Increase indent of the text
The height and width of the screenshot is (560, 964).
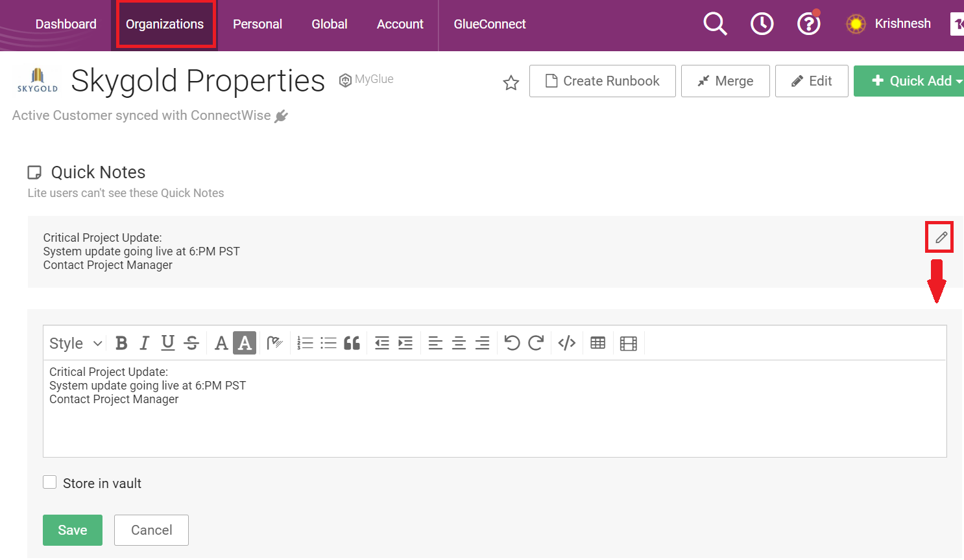click(x=405, y=343)
